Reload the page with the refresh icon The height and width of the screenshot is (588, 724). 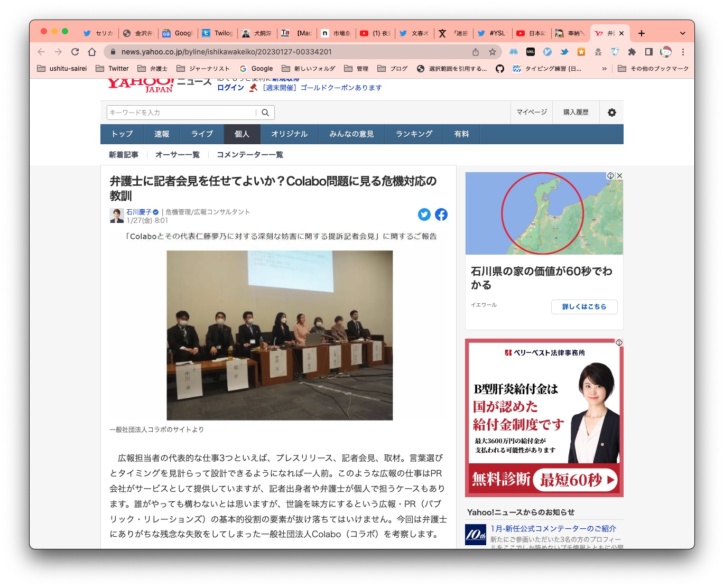click(75, 52)
